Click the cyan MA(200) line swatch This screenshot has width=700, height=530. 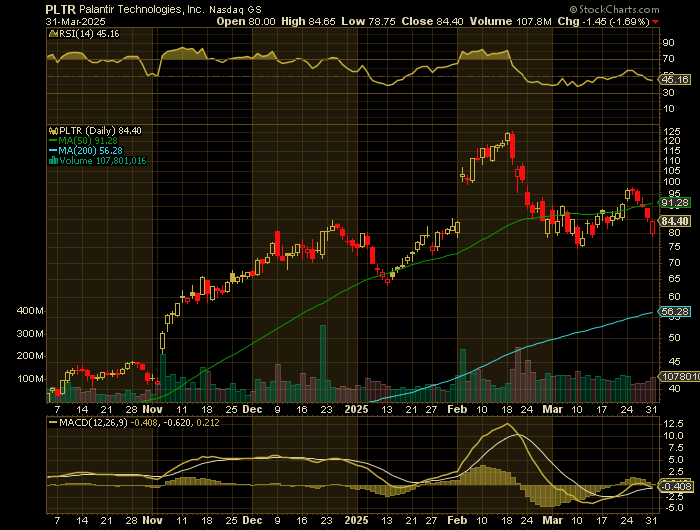(x=54, y=151)
